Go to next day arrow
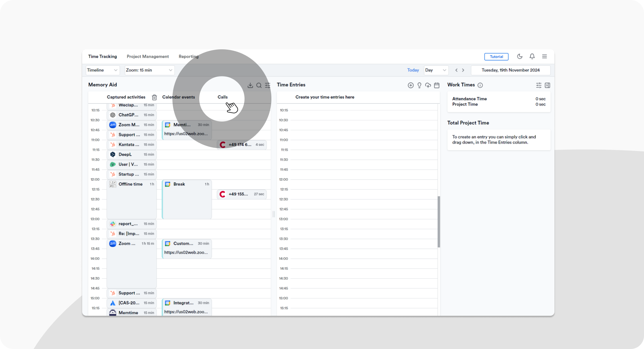The height and width of the screenshot is (349, 644). (x=463, y=70)
